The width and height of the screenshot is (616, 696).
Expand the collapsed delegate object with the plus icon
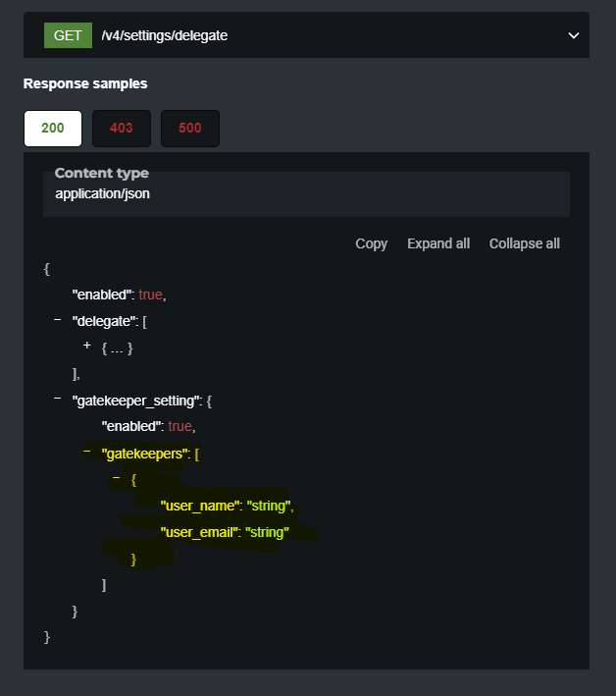coord(87,347)
